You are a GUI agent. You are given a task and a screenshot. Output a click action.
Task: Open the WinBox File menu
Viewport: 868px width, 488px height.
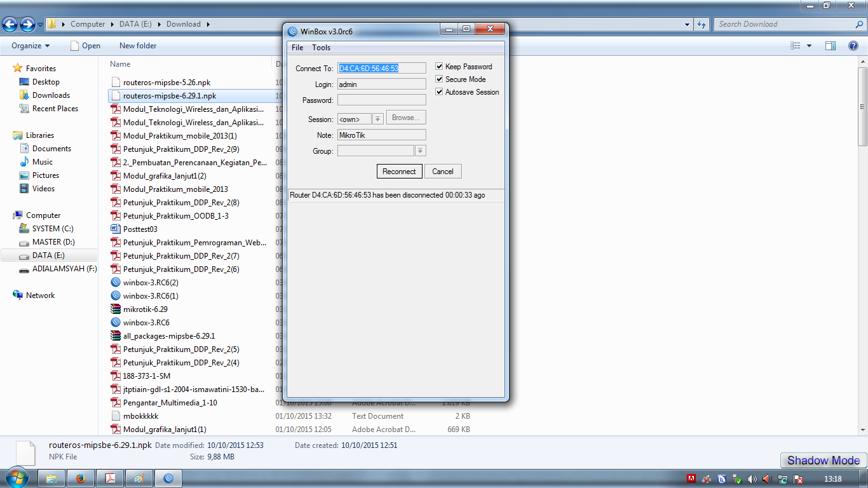click(x=297, y=48)
